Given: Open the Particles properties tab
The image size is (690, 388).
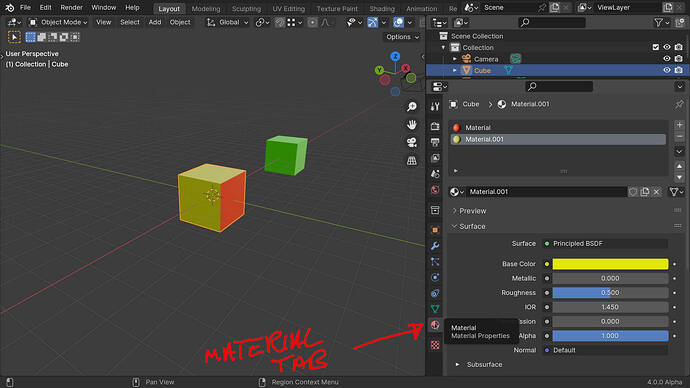Looking at the screenshot, I should pos(435,261).
